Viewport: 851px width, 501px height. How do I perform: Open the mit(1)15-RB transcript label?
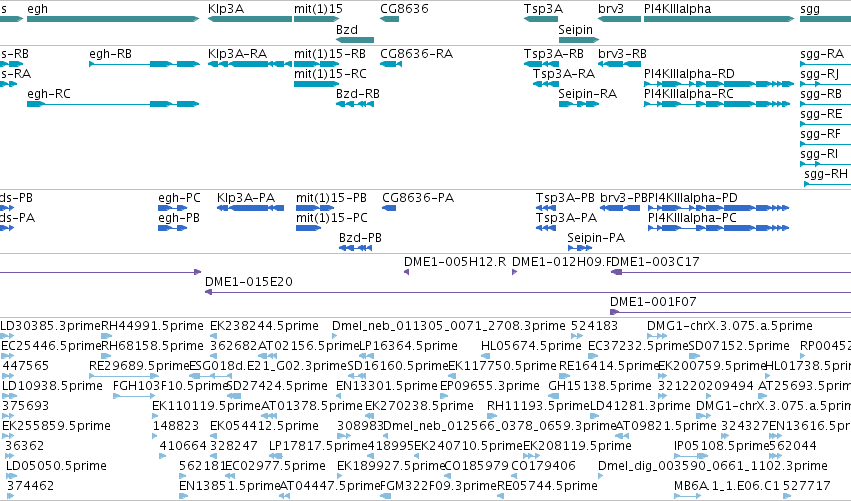point(330,54)
